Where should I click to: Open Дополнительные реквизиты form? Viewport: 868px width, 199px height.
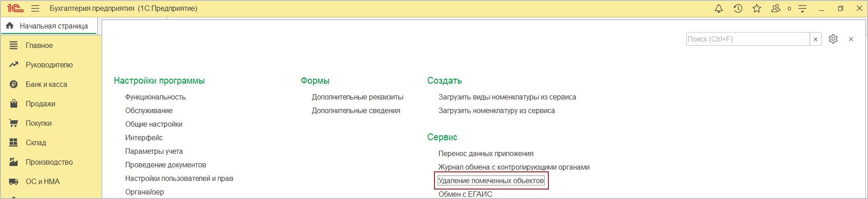[357, 97]
